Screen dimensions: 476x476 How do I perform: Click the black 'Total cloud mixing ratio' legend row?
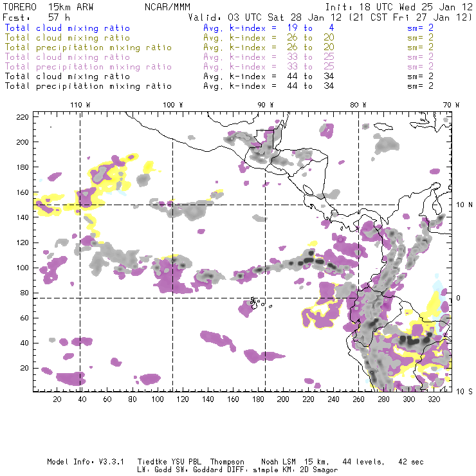[x=68, y=76]
